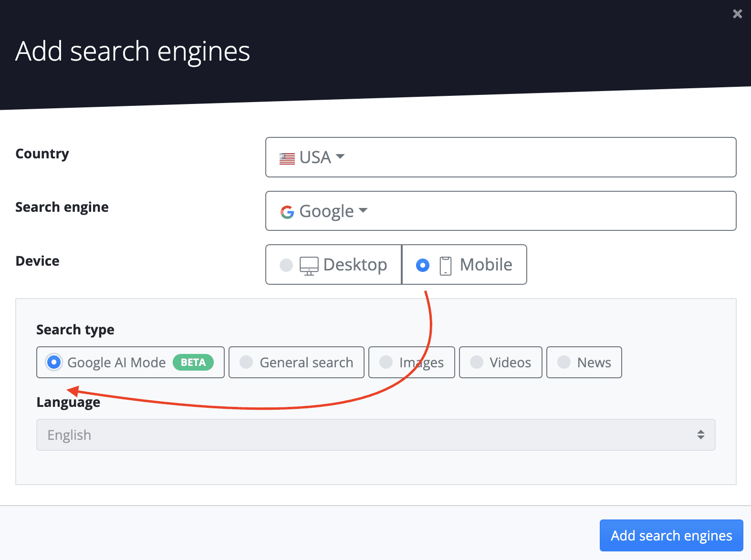The image size is (751, 560).
Task: Choose News search type
Action: click(x=584, y=363)
